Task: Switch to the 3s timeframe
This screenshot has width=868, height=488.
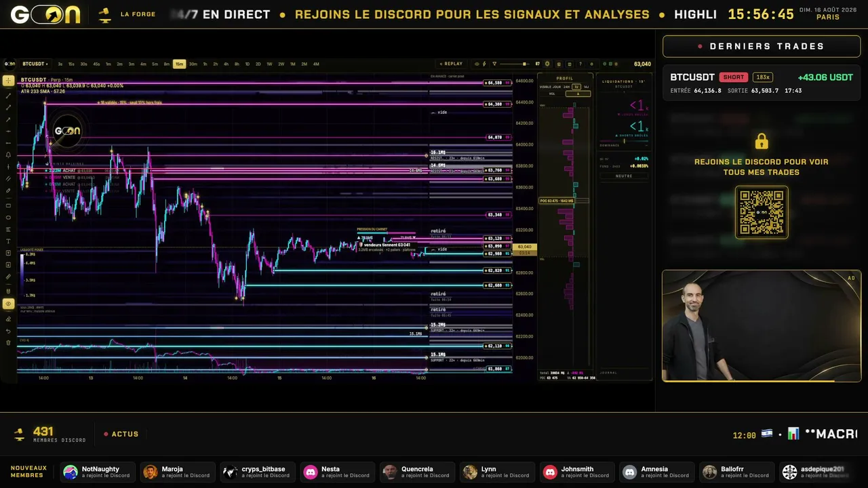Action: (x=60, y=64)
